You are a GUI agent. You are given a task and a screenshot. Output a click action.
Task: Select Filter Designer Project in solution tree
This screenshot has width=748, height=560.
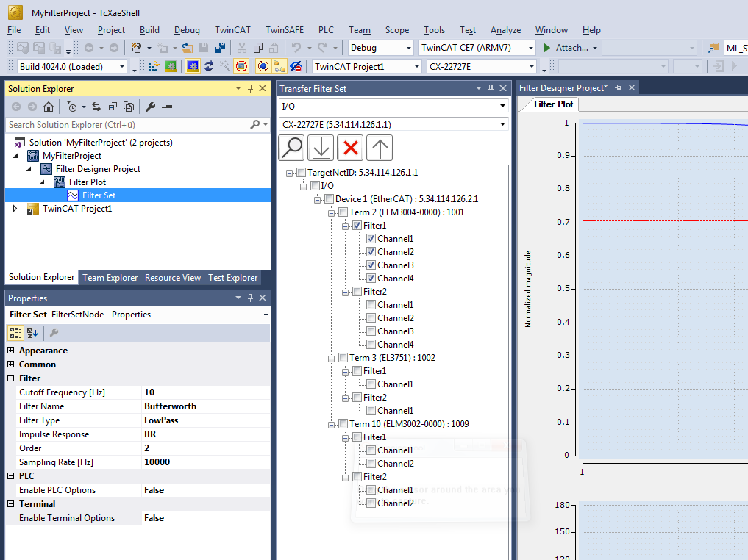click(x=98, y=169)
